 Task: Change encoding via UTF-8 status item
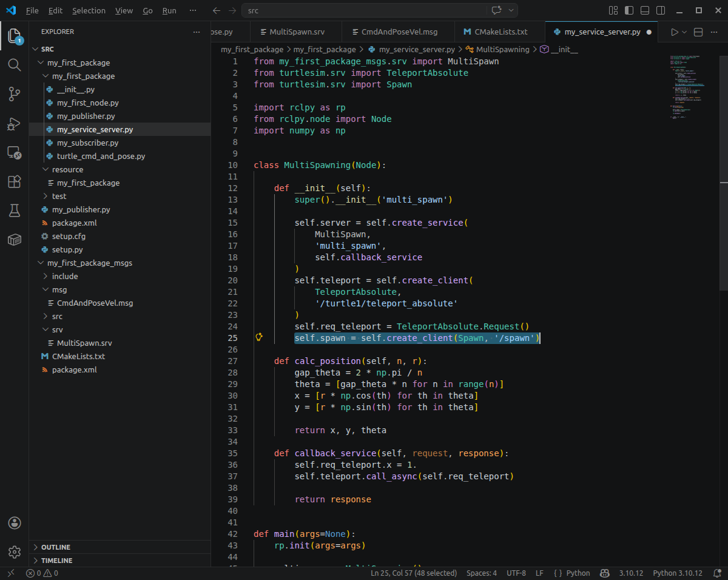click(x=516, y=573)
